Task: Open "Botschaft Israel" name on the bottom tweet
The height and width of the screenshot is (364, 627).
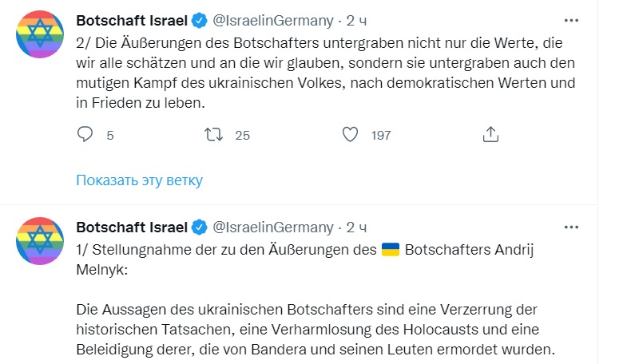Action: [132, 226]
